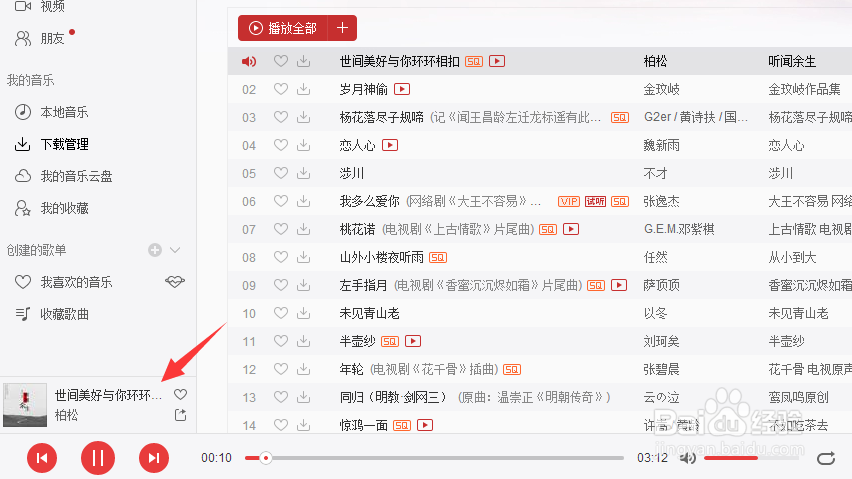
Task: Like the song 涉川
Action: [280, 173]
